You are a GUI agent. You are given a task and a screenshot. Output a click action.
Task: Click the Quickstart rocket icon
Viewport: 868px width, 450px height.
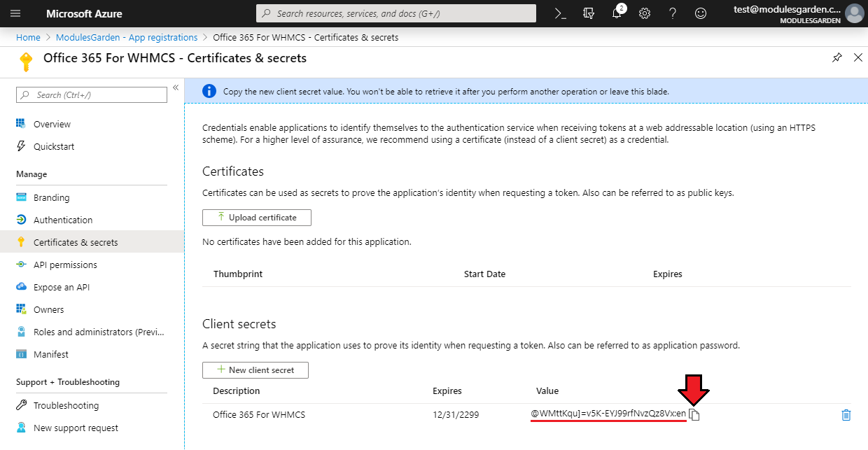21,146
